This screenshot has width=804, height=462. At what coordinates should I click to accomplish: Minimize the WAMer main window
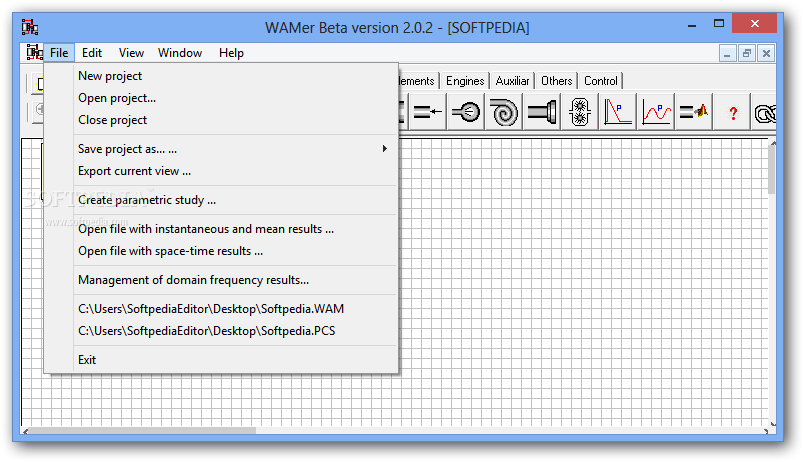click(x=692, y=24)
